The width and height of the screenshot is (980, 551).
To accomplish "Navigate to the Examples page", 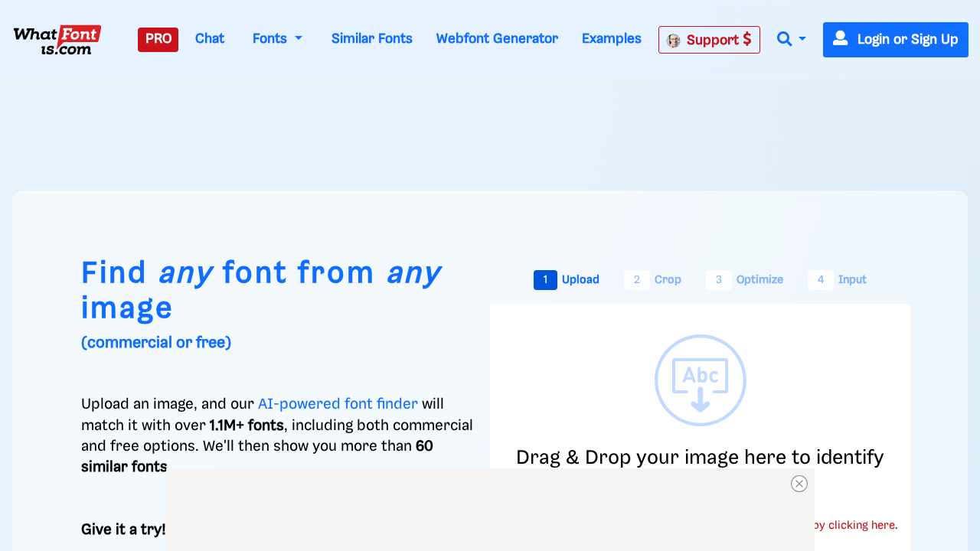I will tap(611, 38).
